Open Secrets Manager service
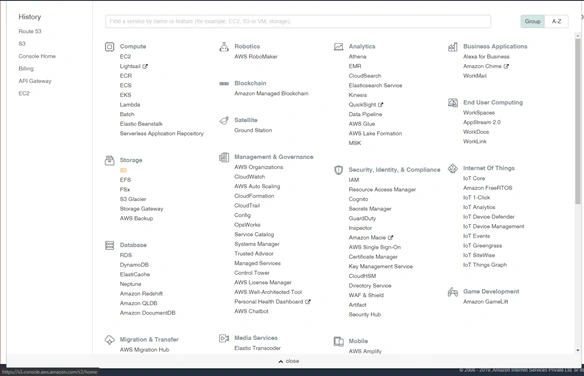The image size is (584, 376). [x=370, y=209]
